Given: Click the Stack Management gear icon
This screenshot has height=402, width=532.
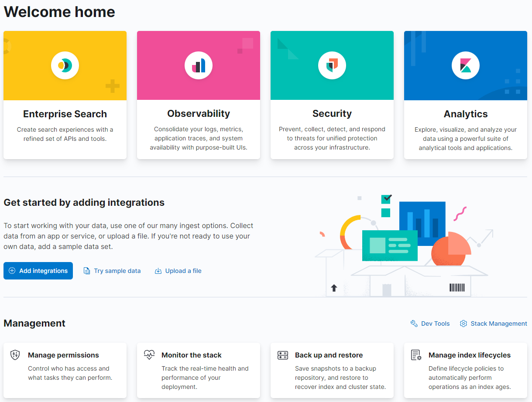Looking at the screenshot, I should (463, 324).
